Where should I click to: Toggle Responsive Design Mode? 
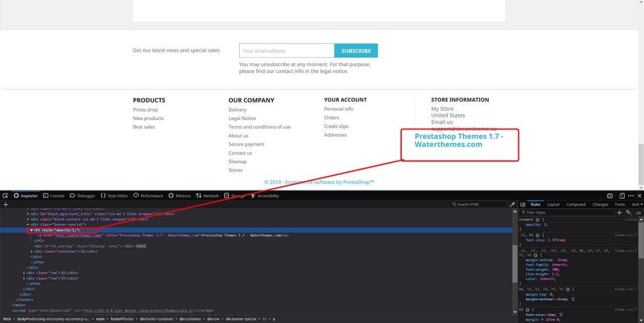(622, 196)
